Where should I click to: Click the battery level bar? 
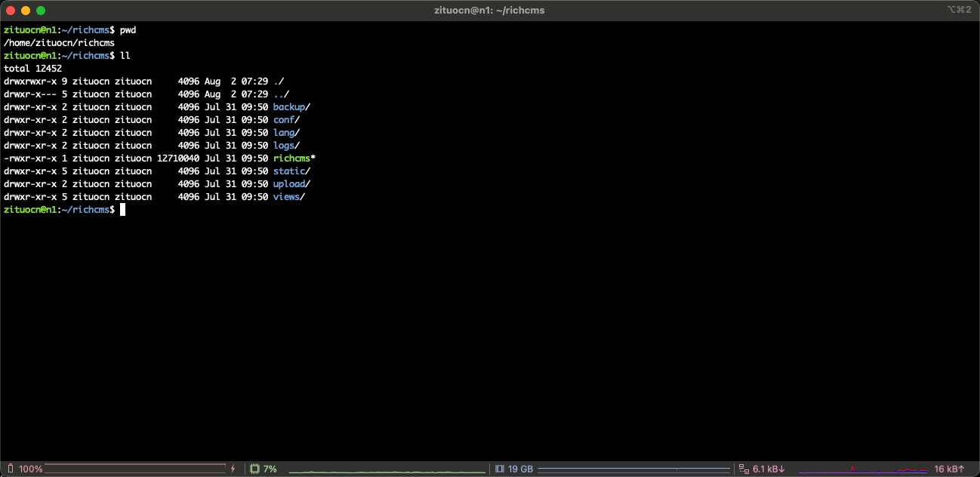[x=135, y=469]
